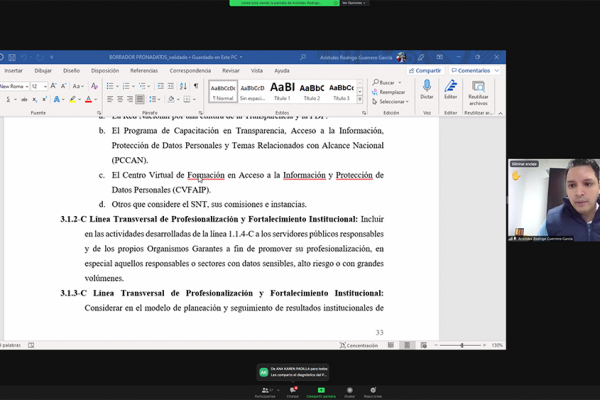Sort text with the A-Z sort icon
This screenshot has height=400, width=600.
[x=183, y=86]
